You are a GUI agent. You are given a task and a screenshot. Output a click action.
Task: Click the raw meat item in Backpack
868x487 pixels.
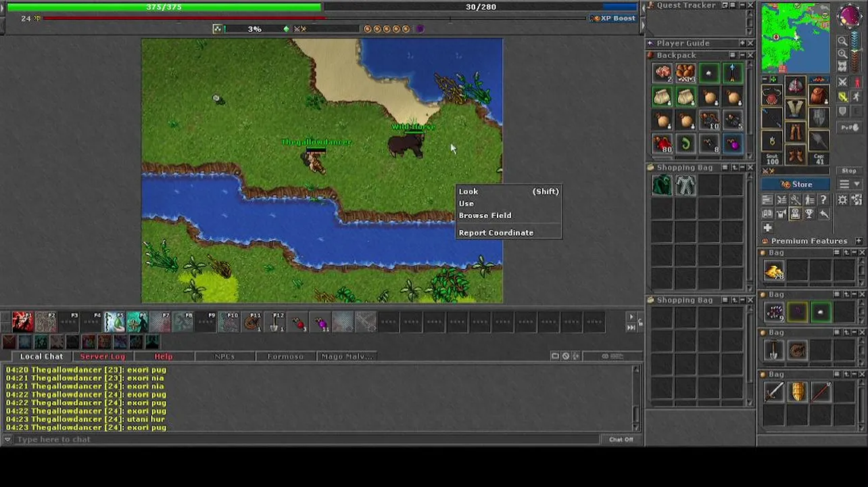[x=662, y=73]
